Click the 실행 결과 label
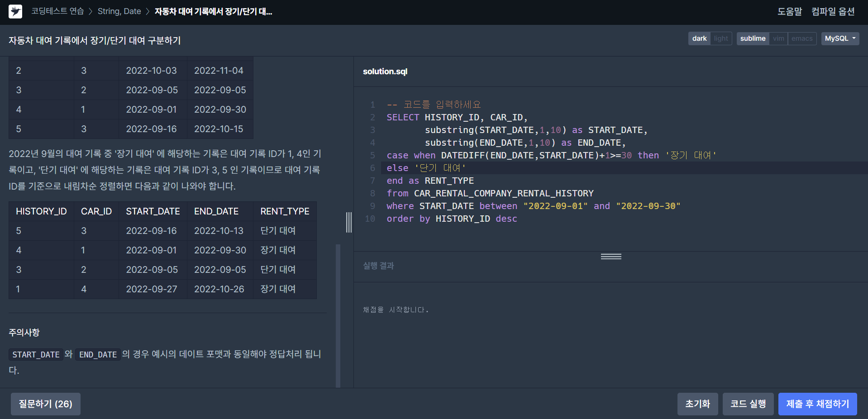Image resolution: width=868 pixels, height=419 pixels. coord(378,266)
